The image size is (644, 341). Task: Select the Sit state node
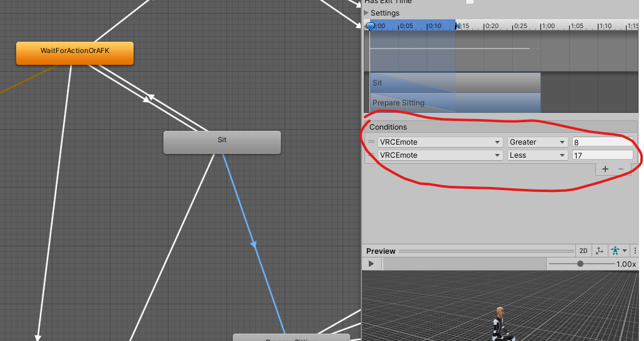222,142
